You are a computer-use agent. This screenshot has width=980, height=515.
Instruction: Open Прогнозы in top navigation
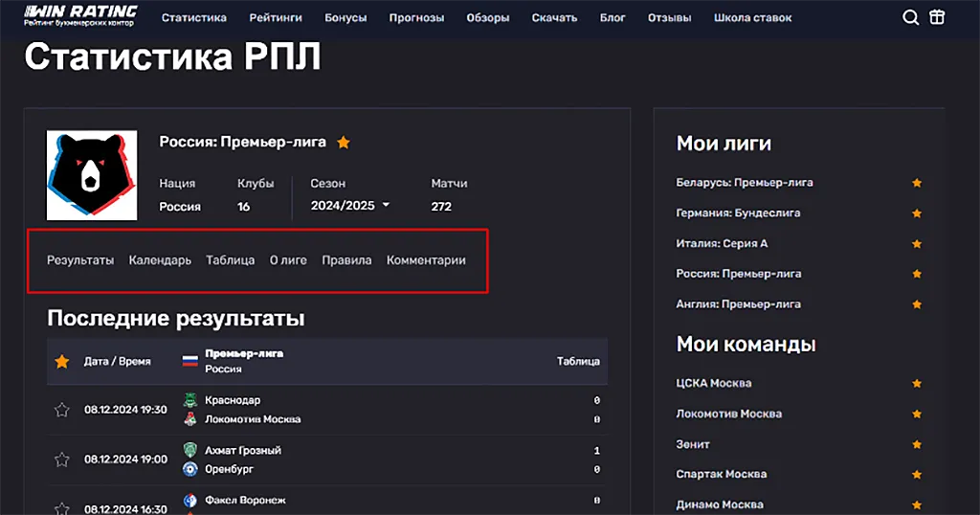click(x=416, y=17)
